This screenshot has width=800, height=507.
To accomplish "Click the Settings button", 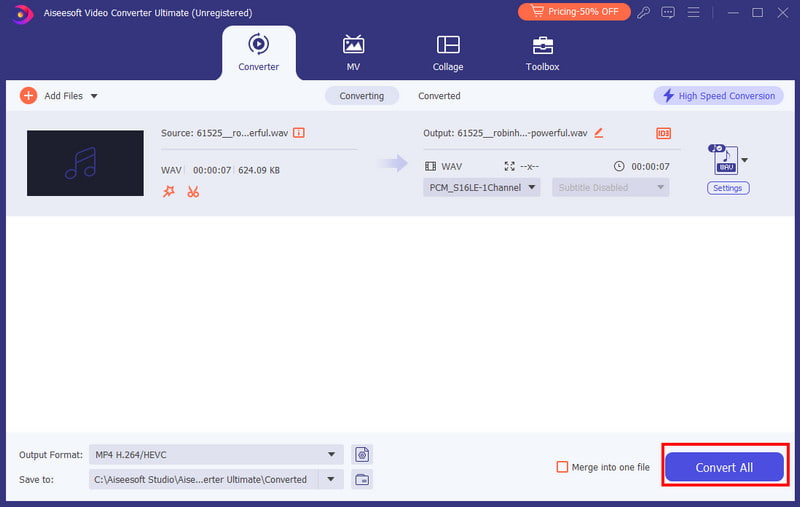I will tap(728, 188).
